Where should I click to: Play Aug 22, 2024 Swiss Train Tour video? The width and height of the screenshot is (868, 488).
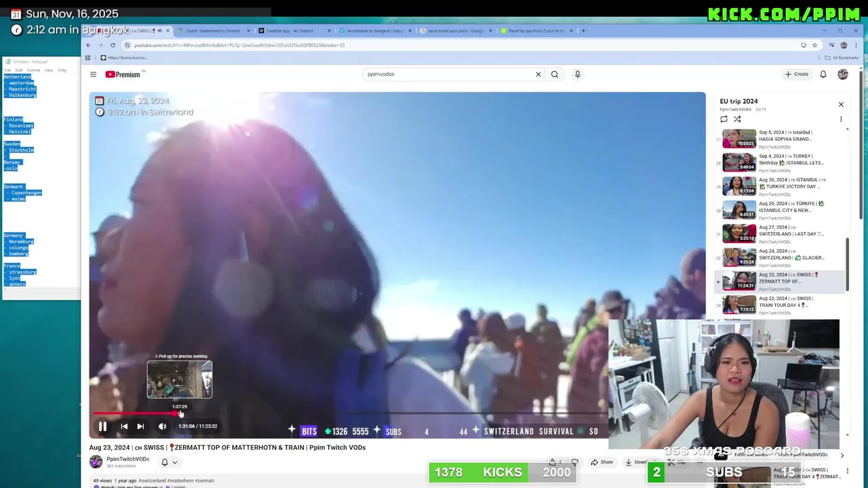pos(780,305)
